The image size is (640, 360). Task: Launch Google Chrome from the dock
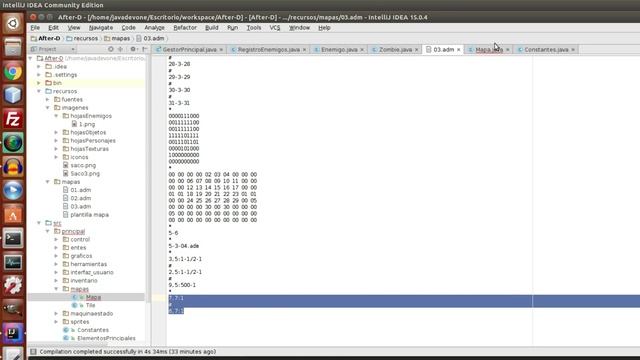pos(13,72)
